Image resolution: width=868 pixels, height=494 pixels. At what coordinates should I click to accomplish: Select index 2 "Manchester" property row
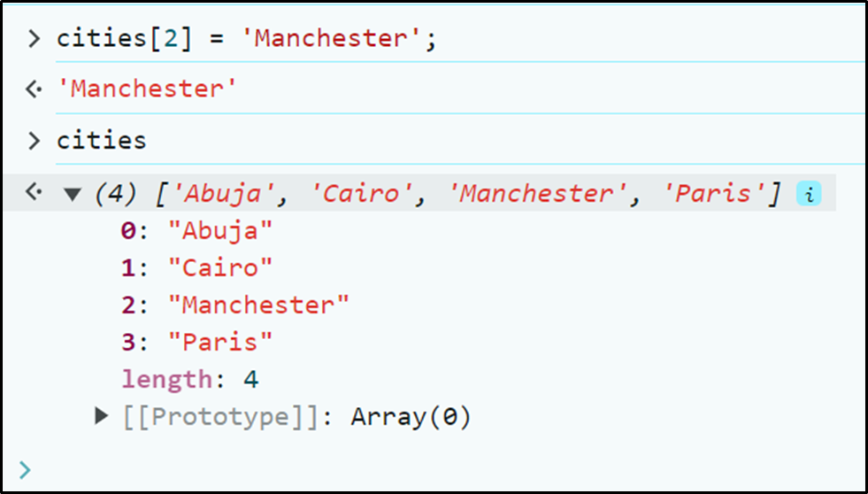(x=234, y=305)
